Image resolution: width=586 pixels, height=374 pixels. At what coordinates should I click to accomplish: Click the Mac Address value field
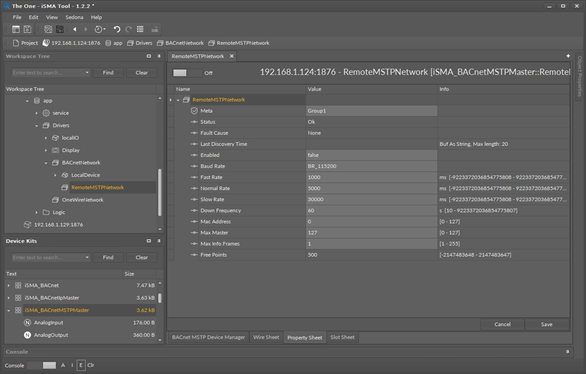(371, 222)
